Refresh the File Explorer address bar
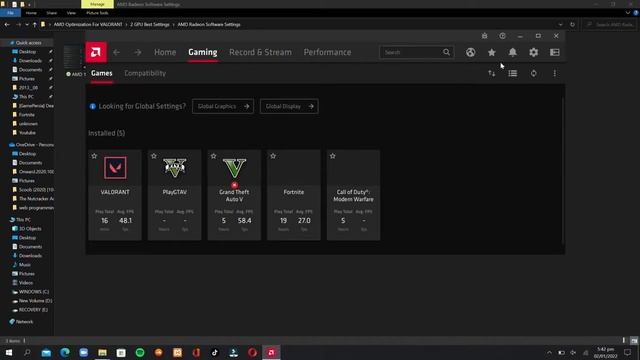Viewport: 640px width, 360px height. 572,24
